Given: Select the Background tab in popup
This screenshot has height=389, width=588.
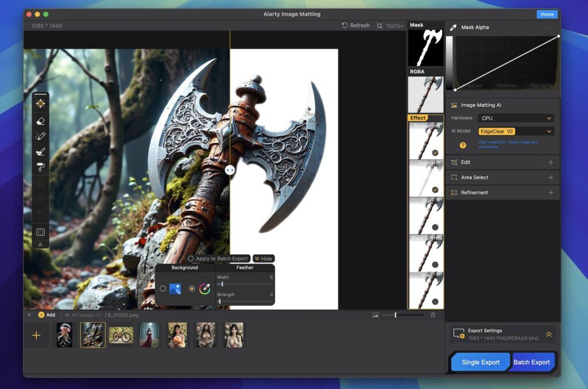Looking at the screenshot, I should pyautogui.click(x=184, y=267).
